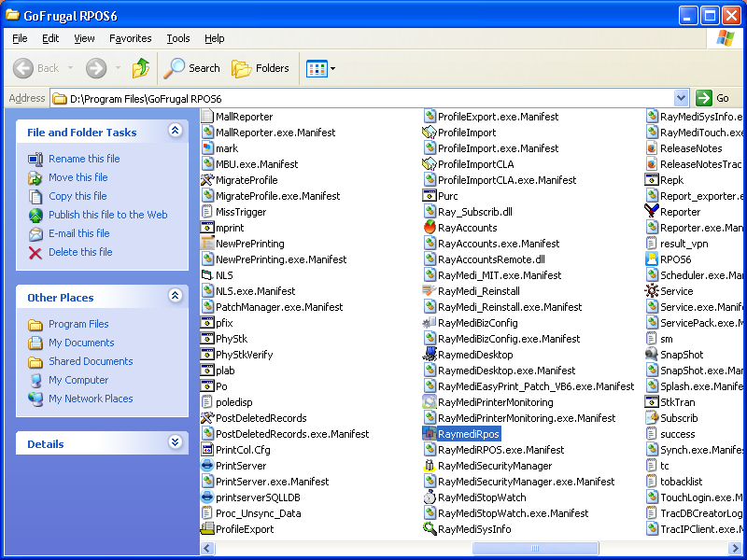Collapse the File and Folder Tasks panel
The height and width of the screenshot is (560, 747).
[x=175, y=132]
